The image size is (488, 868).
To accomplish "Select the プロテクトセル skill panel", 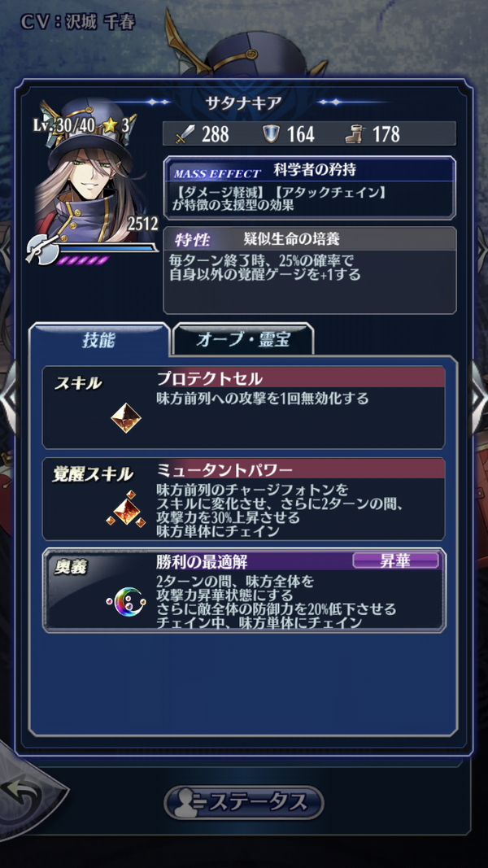I will click(243, 407).
